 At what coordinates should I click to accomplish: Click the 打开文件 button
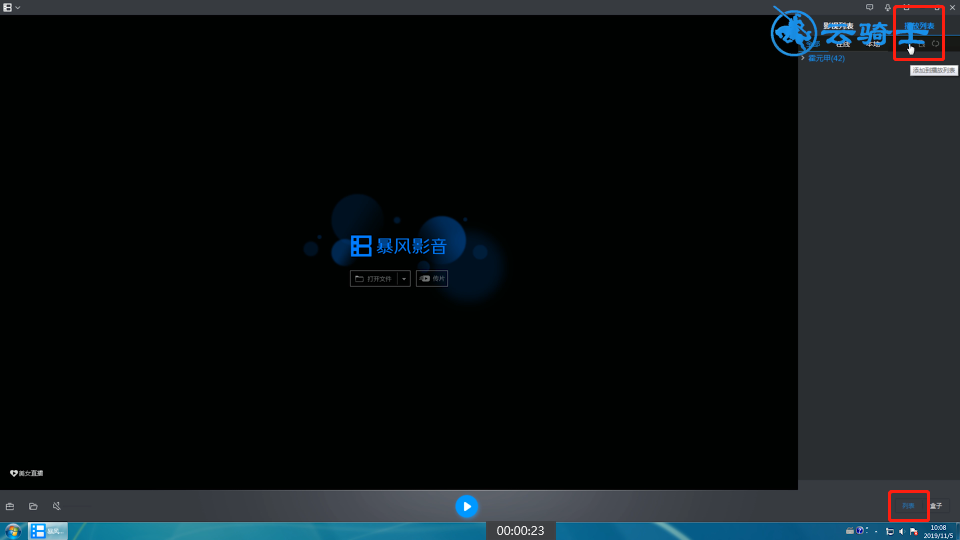click(373, 279)
